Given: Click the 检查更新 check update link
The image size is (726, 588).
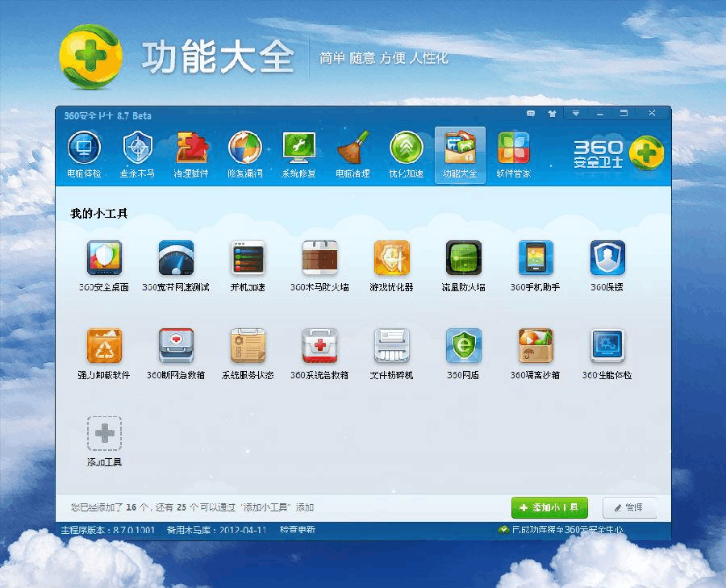Looking at the screenshot, I should [x=297, y=530].
